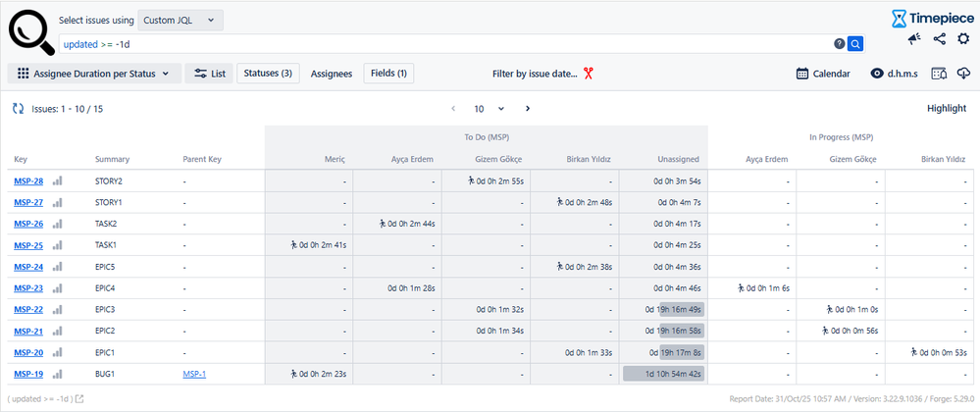Go to next page of issues

point(528,109)
